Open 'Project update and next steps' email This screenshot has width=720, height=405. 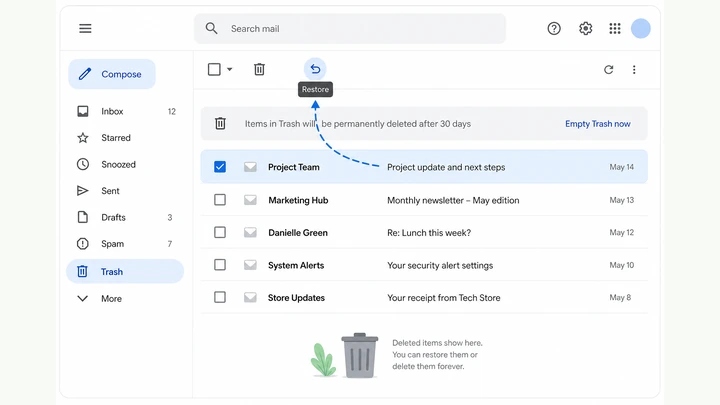446,168
